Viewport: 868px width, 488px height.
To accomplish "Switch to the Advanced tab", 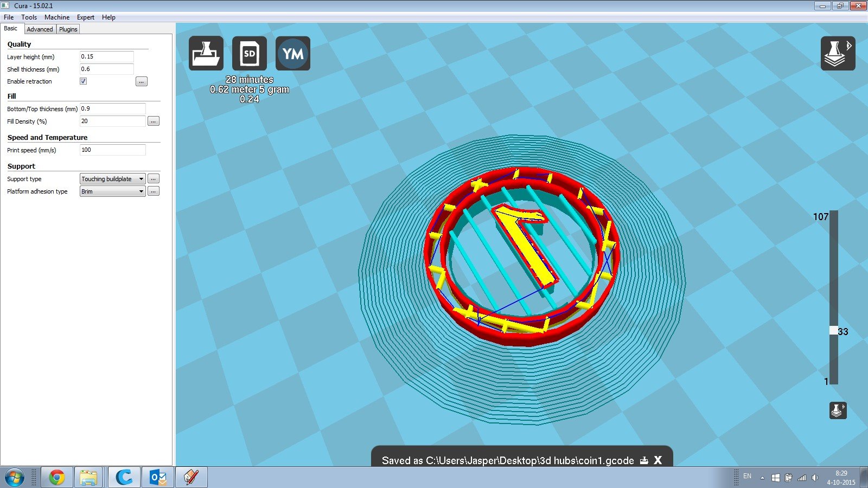I will click(x=40, y=29).
